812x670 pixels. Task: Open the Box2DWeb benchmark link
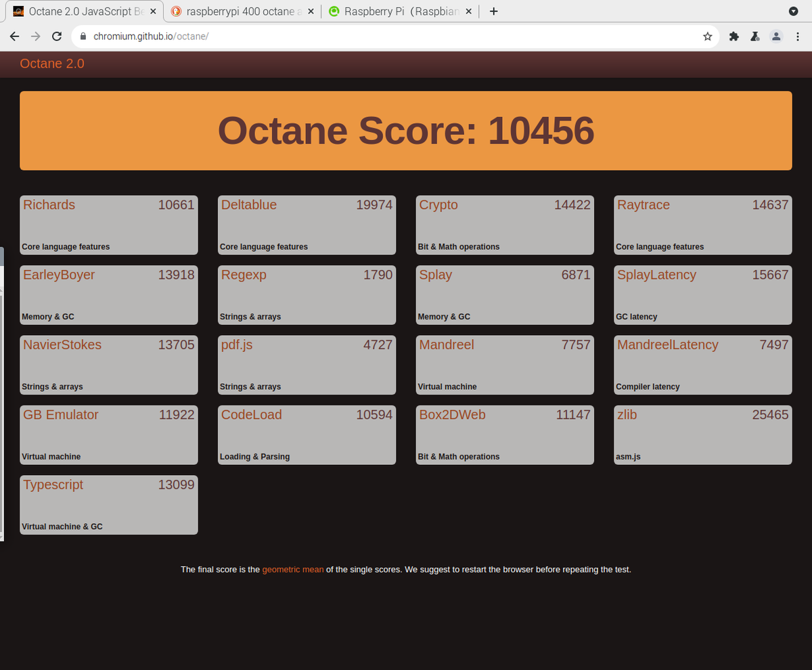[x=453, y=414]
